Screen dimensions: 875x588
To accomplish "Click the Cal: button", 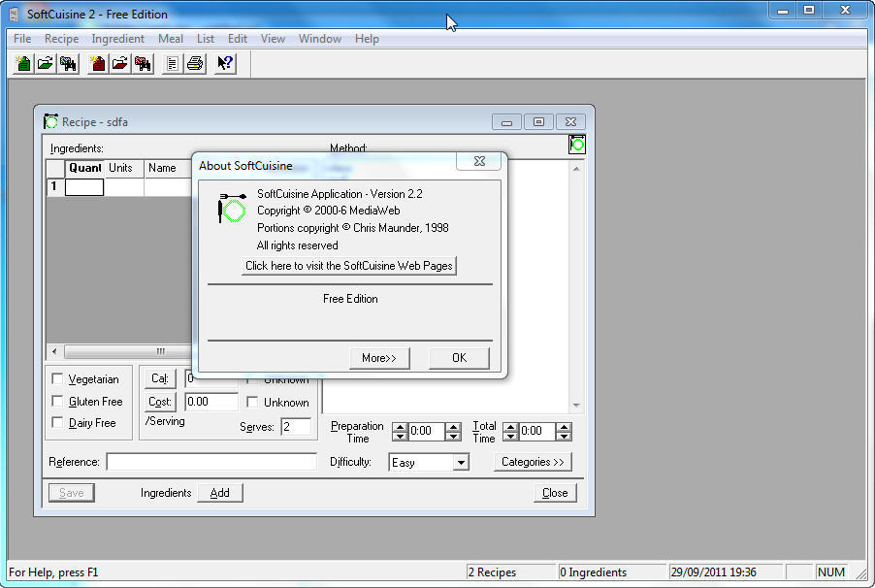I will 160,378.
